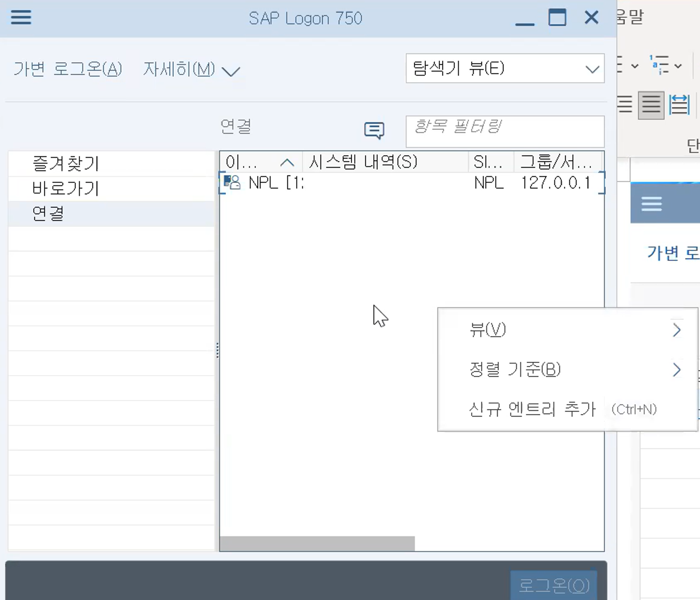
Task: Click the pane splitter handle between tree and list
Action: (x=217, y=351)
